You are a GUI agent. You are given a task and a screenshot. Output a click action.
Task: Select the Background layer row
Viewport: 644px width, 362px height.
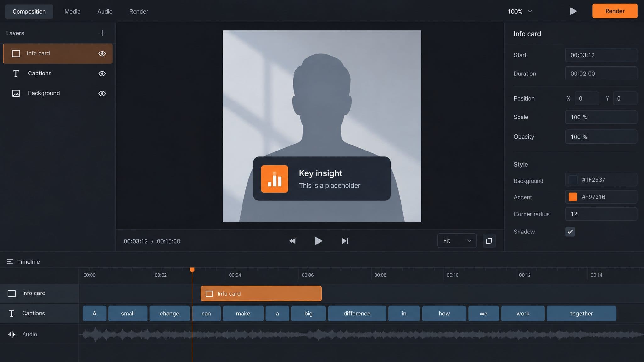click(x=58, y=93)
